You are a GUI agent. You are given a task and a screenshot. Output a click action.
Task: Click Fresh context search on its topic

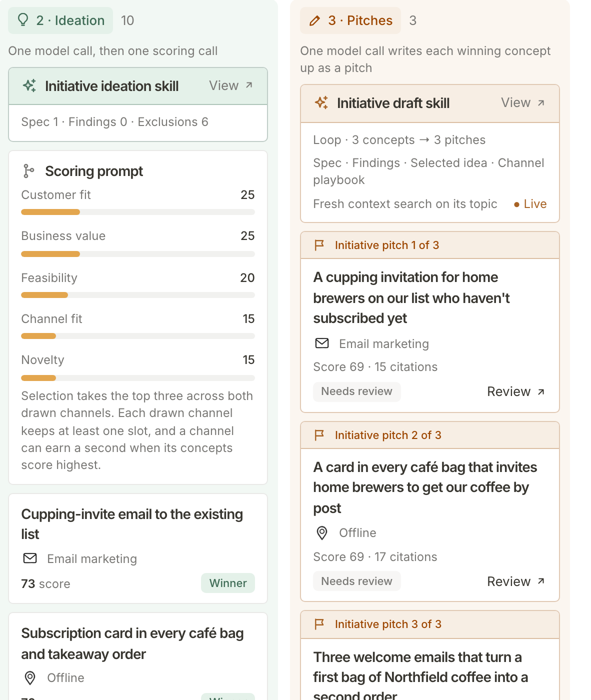pyautogui.click(x=405, y=204)
